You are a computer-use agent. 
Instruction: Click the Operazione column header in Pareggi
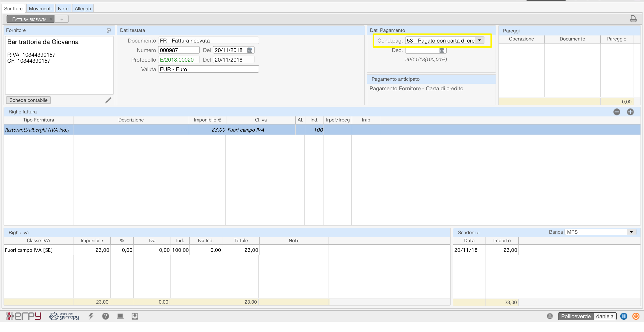click(x=521, y=39)
